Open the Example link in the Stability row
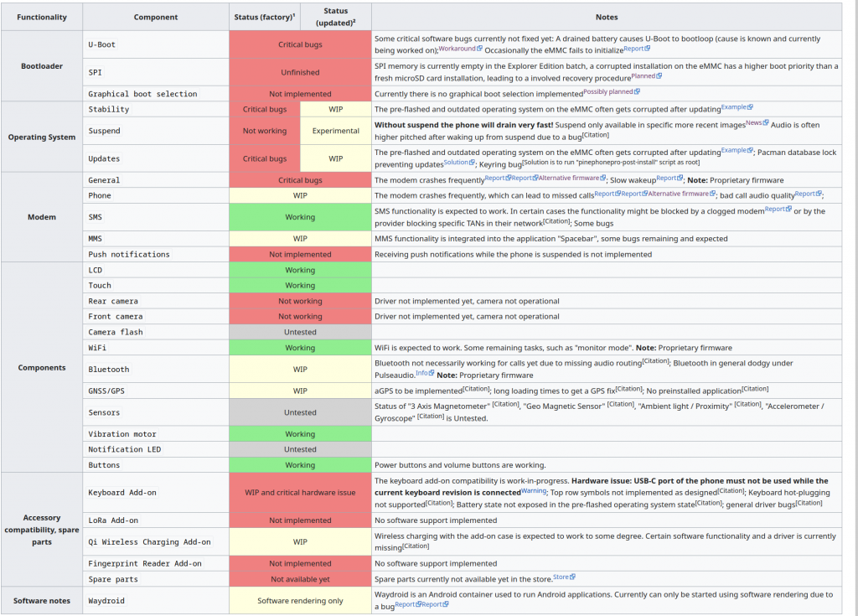Image resolution: width=858 pixels, height=616 pixels. 733,106
